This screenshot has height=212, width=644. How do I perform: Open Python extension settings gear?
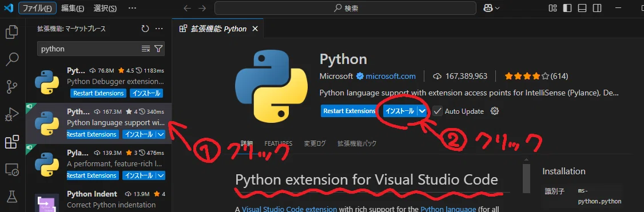click(495, 111)
